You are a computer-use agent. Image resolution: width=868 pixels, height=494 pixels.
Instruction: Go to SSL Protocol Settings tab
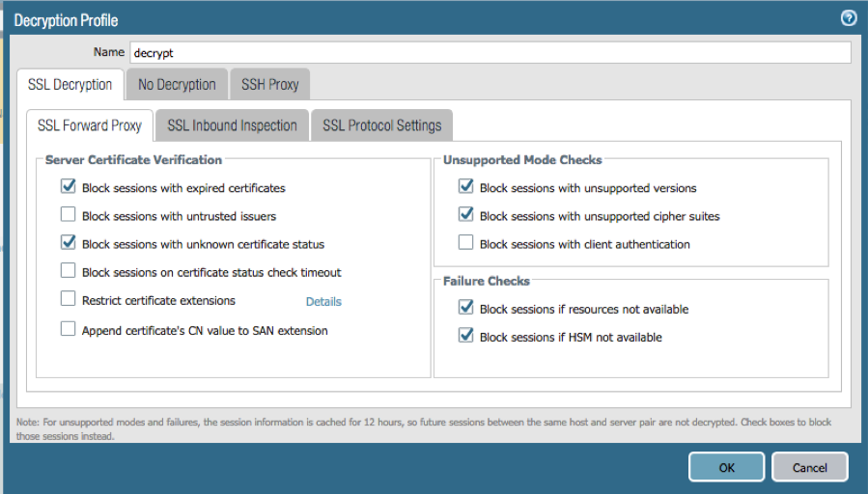pyautogui.click(x=381, y=125)
